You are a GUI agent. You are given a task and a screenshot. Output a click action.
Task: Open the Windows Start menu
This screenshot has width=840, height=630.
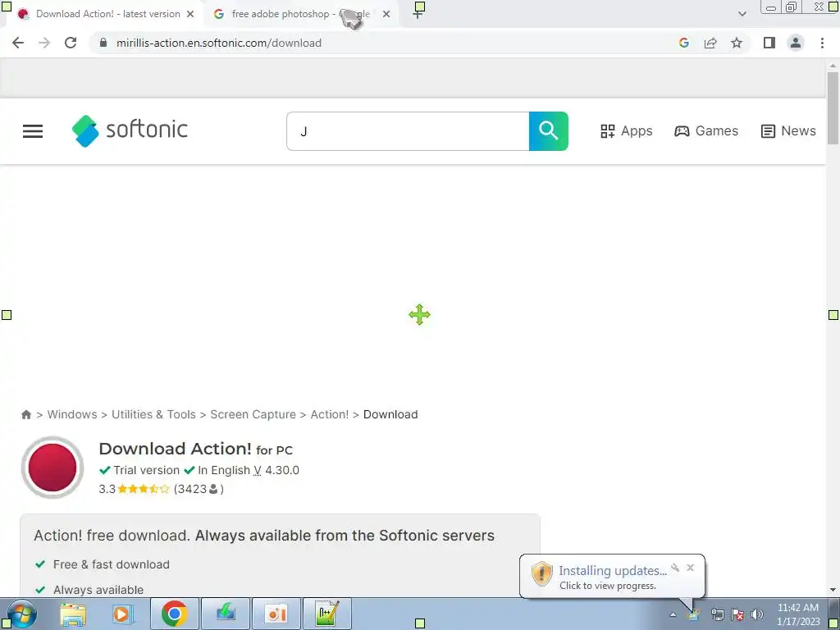tap(21, 614)
